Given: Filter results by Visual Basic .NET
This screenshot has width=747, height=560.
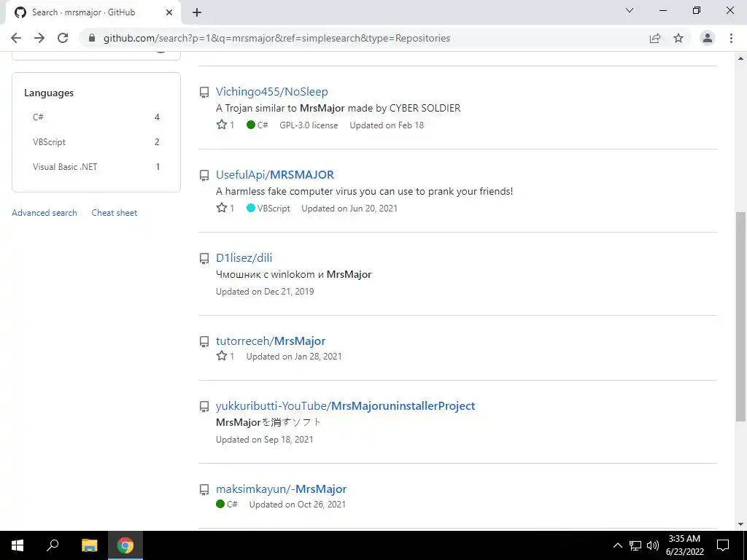Looking at the screenshot, I should 96,167.
